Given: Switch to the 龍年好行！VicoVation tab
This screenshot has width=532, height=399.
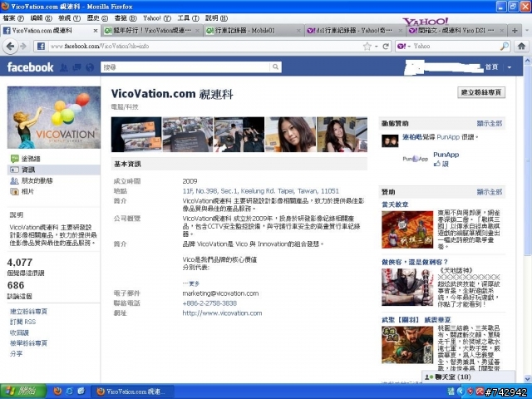Looking at the screenshot, I should point(151,31).
